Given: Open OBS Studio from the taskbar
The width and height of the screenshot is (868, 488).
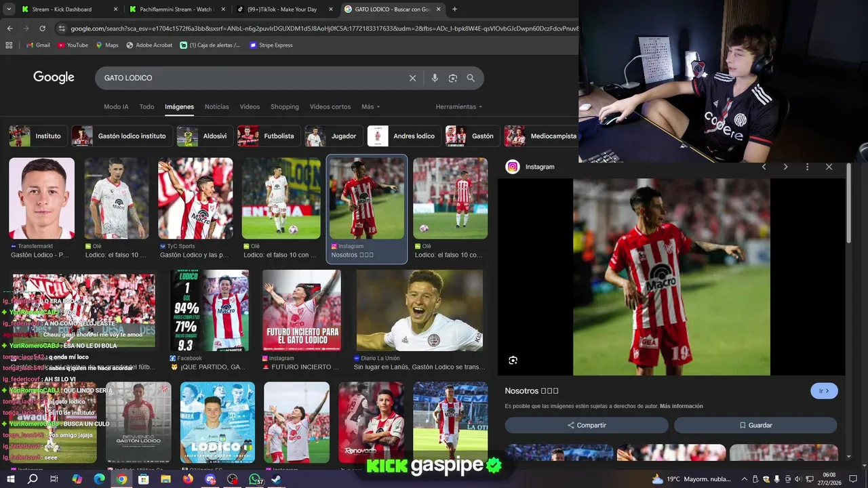Looking at the screenshot, I should pos(233,479).
